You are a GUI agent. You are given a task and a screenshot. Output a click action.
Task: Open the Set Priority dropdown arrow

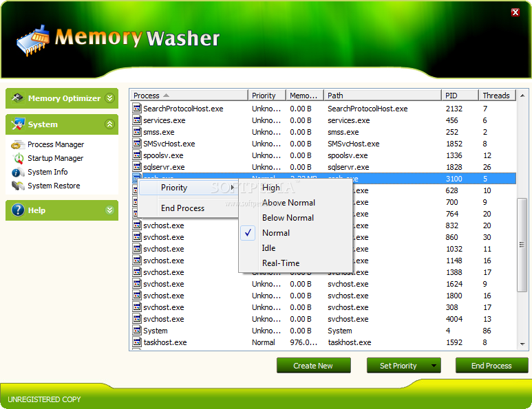434,366
